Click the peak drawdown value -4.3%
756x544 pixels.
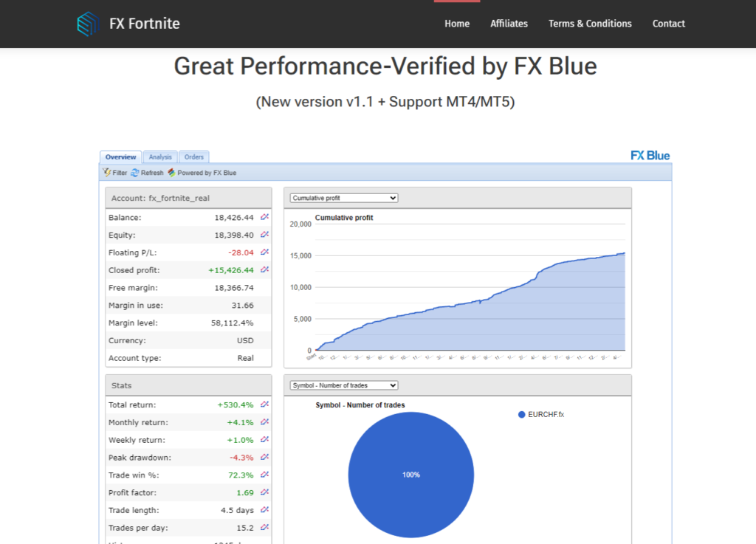click(x=241, y=458)
